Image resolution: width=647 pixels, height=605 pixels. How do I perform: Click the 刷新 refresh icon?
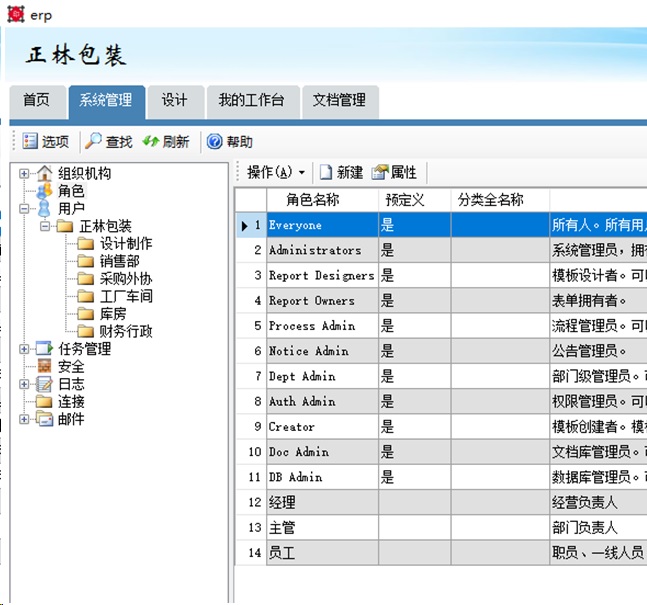point(151,142)
